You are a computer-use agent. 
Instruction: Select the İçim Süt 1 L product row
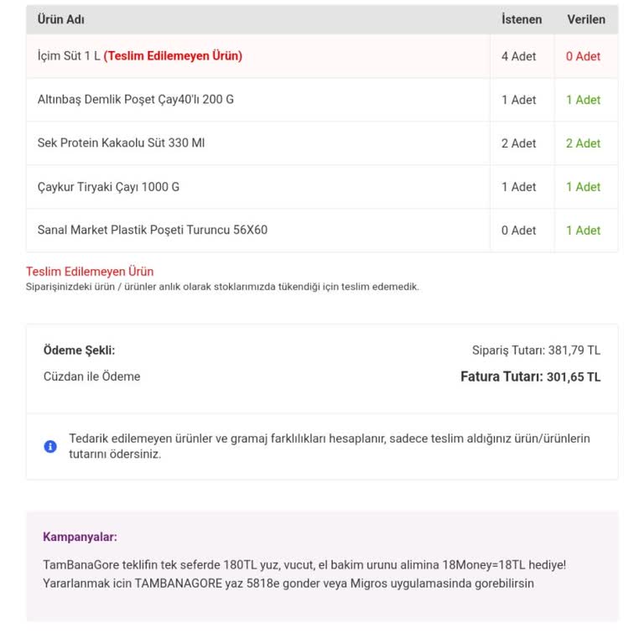322,56
